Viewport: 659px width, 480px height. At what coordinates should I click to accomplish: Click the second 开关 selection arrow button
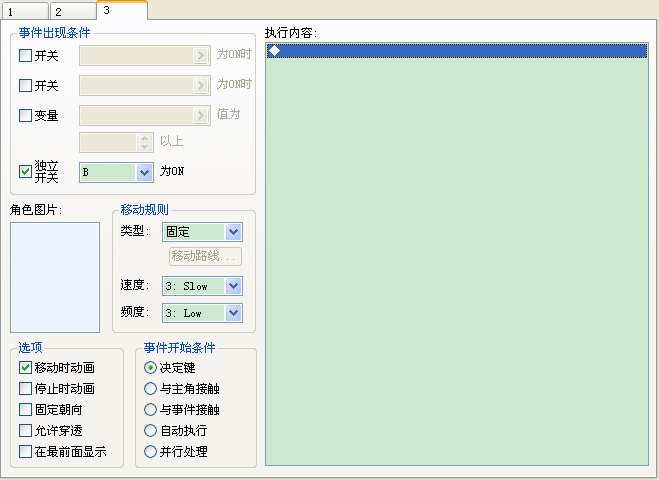click(200, 85)
